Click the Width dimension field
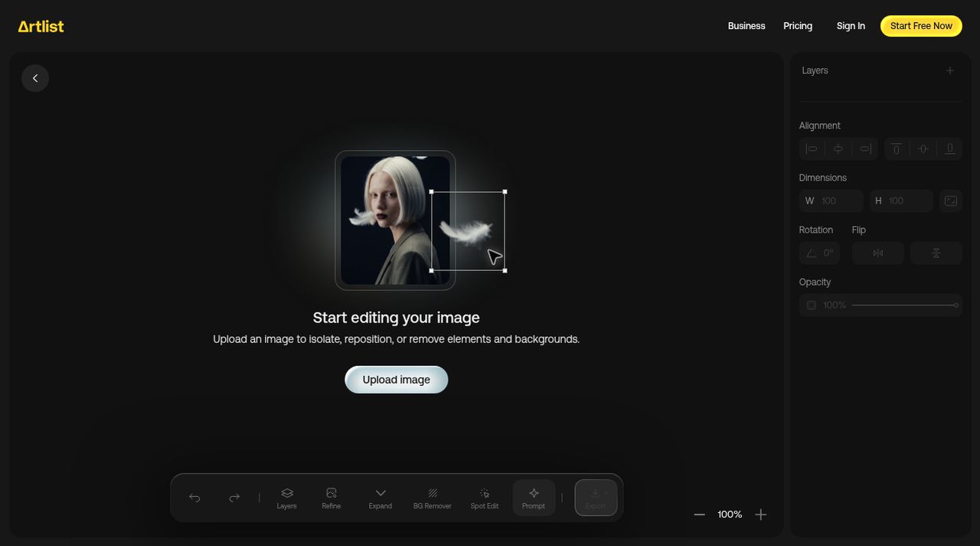Image resolution: width=980 pixels, height=546 pixels. pos(831,201)
